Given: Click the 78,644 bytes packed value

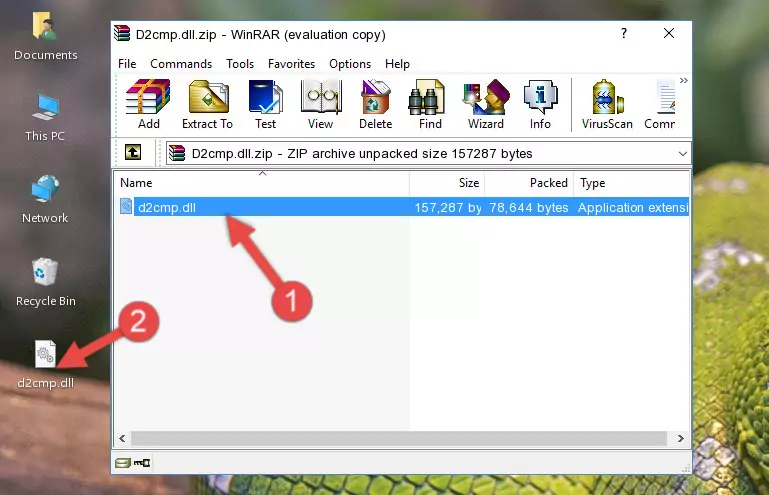Looking at the screenshot, I should pos(529,208).
